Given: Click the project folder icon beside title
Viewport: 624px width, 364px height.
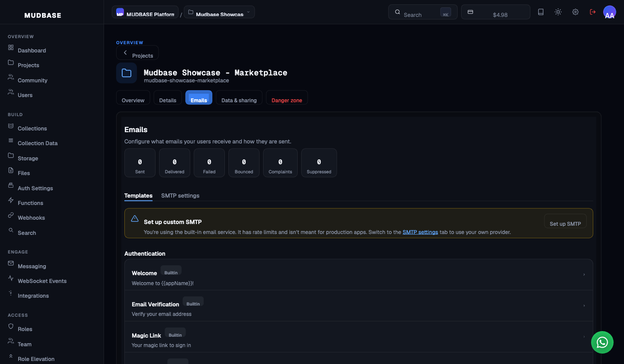Looking at the screenshot, I should tap(127, 73).
